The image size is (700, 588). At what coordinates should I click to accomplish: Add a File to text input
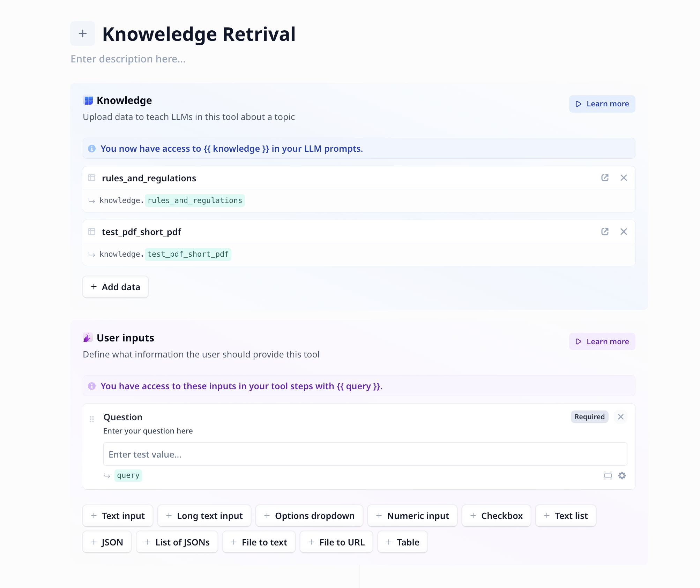[x=259, y=542]
